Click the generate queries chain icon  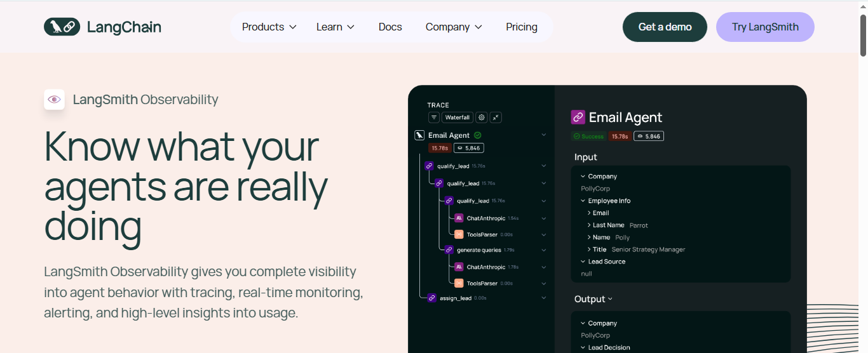coord(449,250)
